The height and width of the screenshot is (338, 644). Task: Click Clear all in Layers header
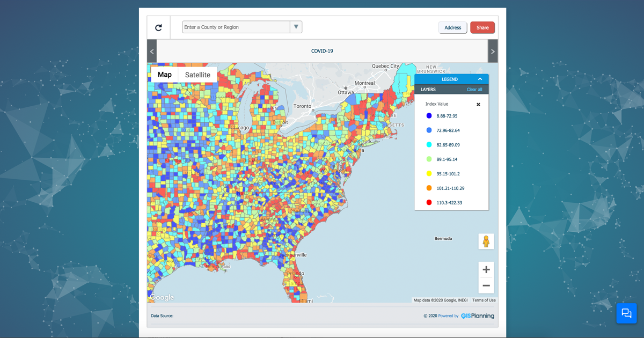474,90
